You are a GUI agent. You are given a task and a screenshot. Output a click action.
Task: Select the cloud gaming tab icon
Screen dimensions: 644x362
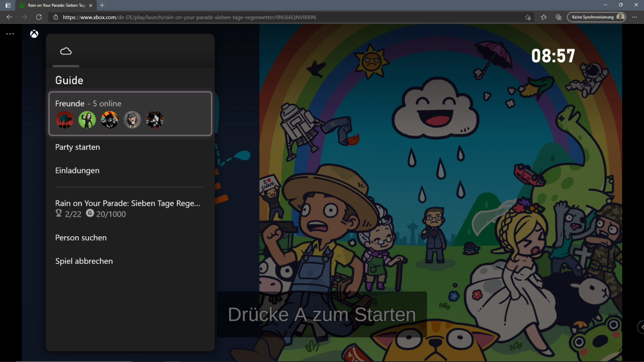(66, 51)
